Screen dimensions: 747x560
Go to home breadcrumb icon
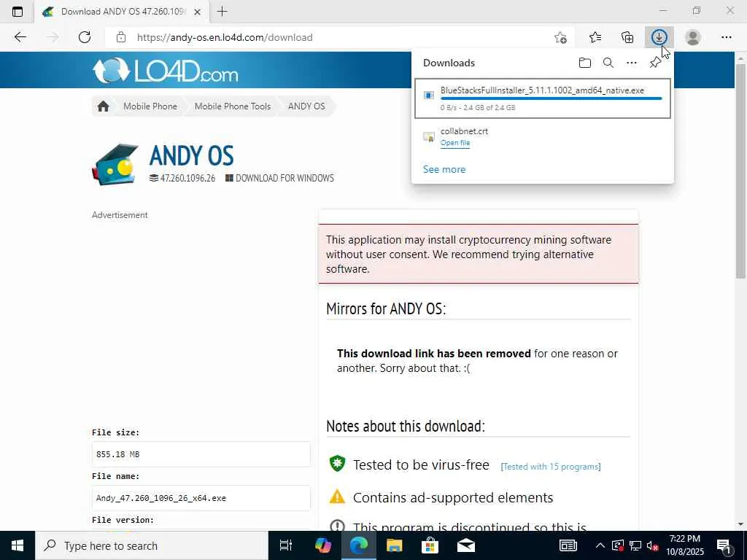pos(103,106)
